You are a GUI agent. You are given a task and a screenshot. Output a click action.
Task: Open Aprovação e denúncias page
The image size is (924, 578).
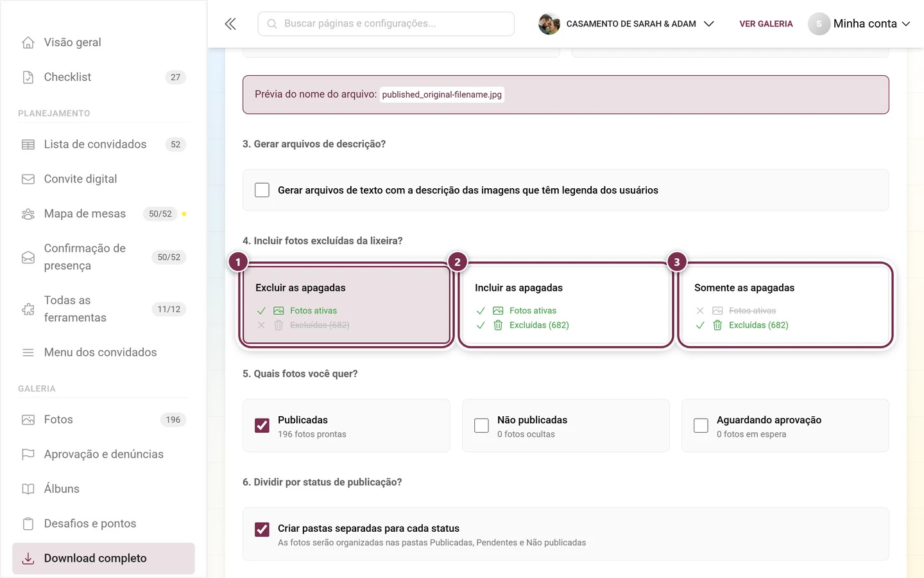[103, 455]
